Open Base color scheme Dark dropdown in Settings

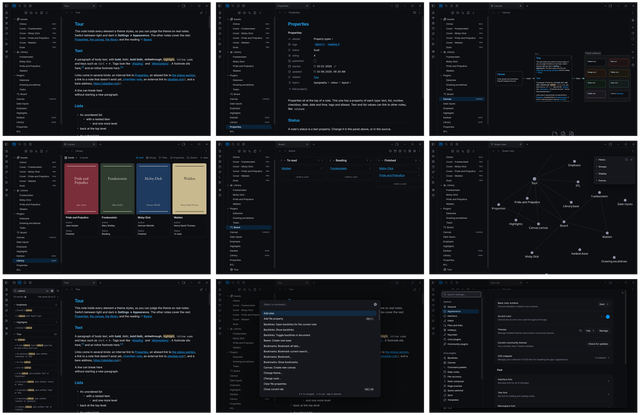(x=603, y=304)
